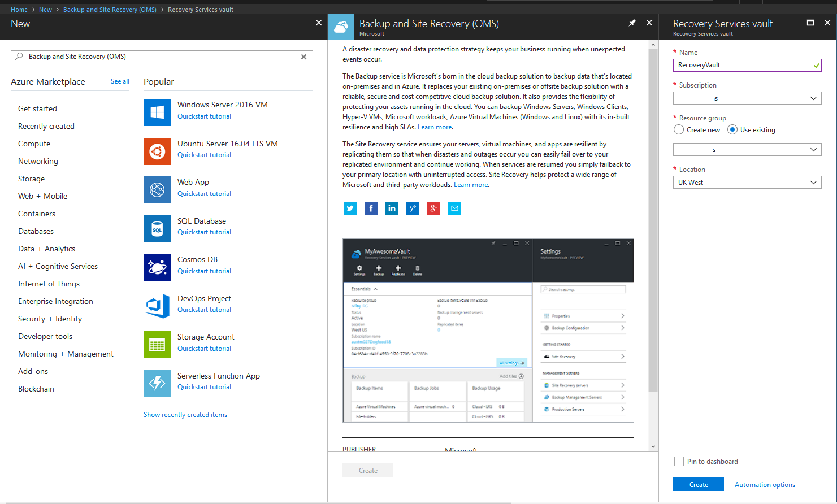Click the Serverless Function App icon

[157, 383]
